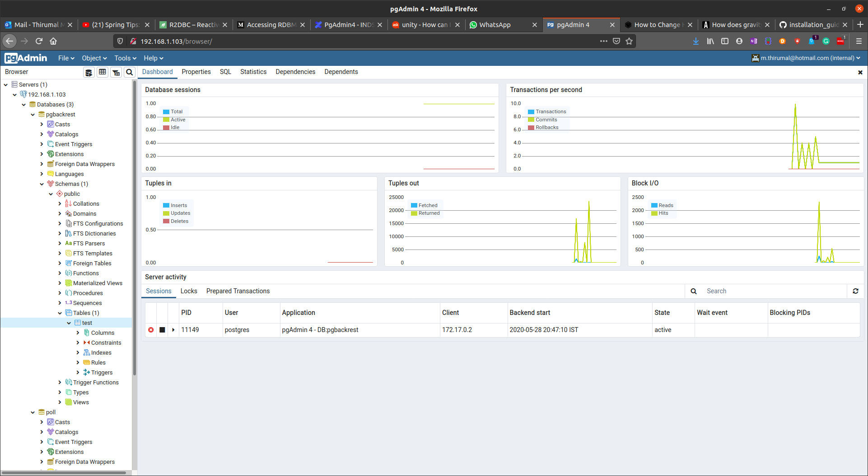Viewport: 868px width, 476px height.
Task: Open the Firefox hamburger menu
Action: (859, 41)
